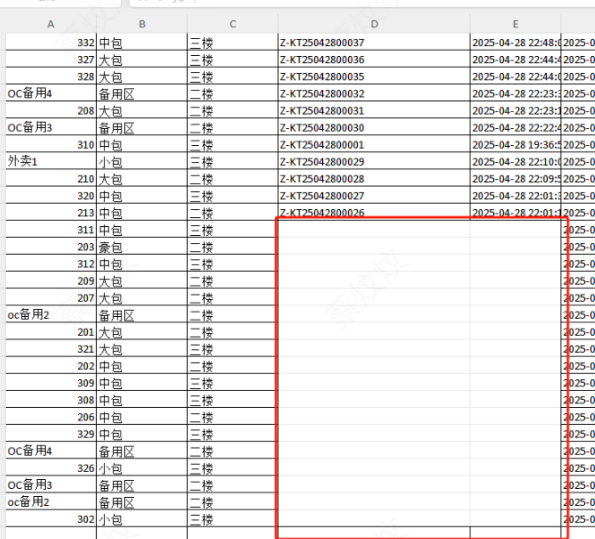The height and width of the screenshot is (539, 595).
Task: Select column B header
Action: click(x=142, y=24)
